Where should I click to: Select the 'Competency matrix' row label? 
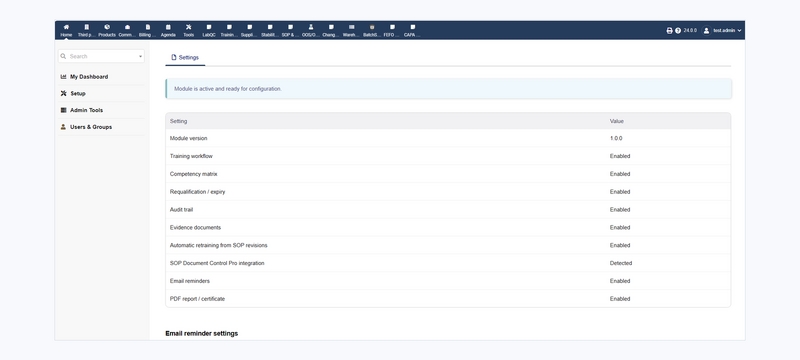coord(193,174)
